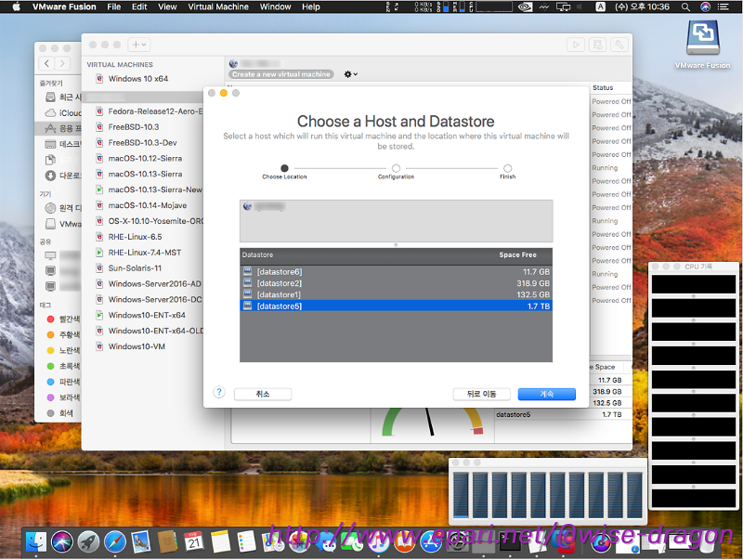Open the File menu
The width and height of the screenshot is (743, 560).
click(x=113, y=7)
